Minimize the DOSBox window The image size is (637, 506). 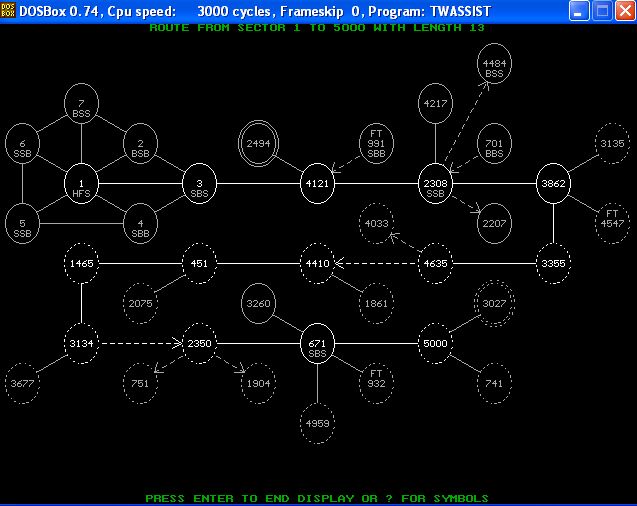click(580, 11)
